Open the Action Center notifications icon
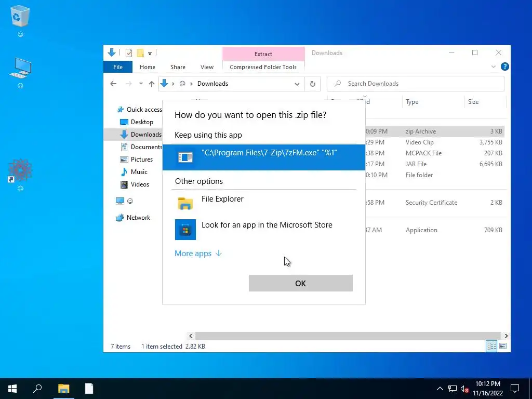 (x=515, y=389)
